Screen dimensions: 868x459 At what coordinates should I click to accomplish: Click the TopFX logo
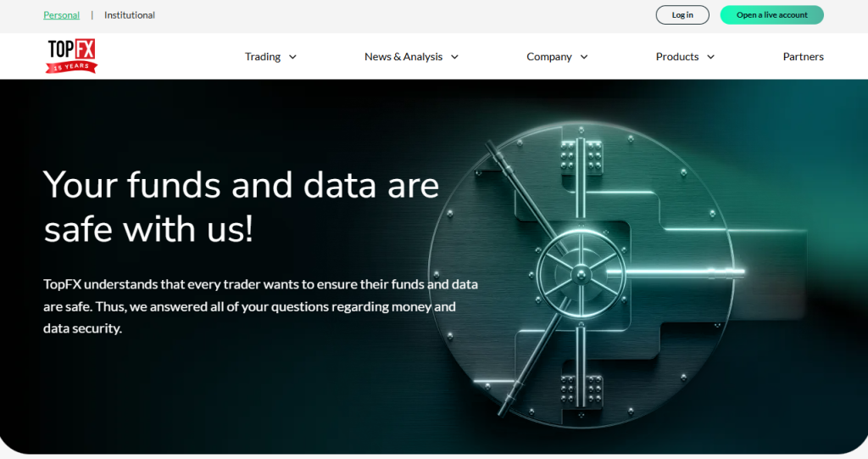[71, 49]
